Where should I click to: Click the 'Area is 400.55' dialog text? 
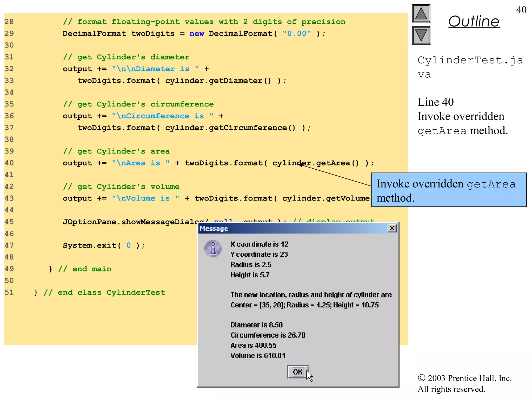253,345
